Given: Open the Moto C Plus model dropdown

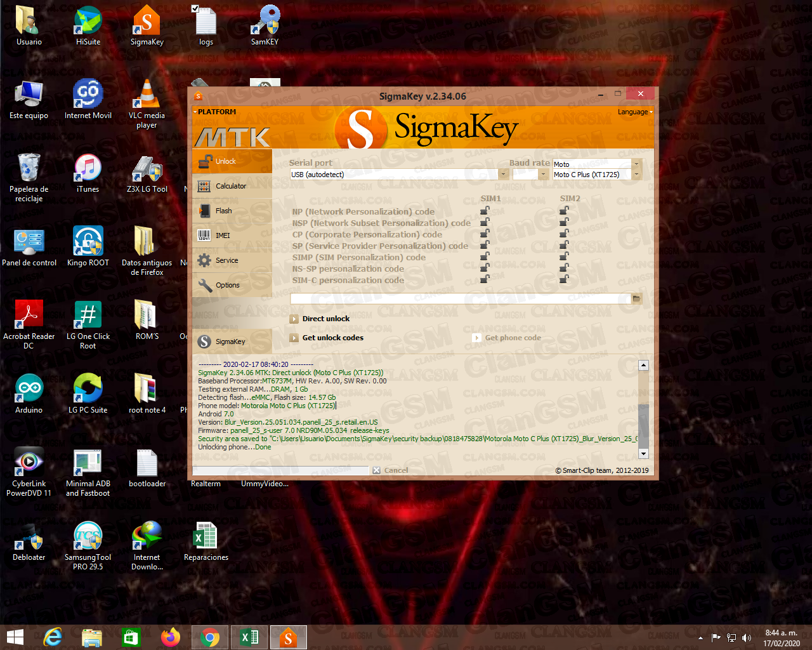Looking at the screenshot, I should (x=637, y=175).
